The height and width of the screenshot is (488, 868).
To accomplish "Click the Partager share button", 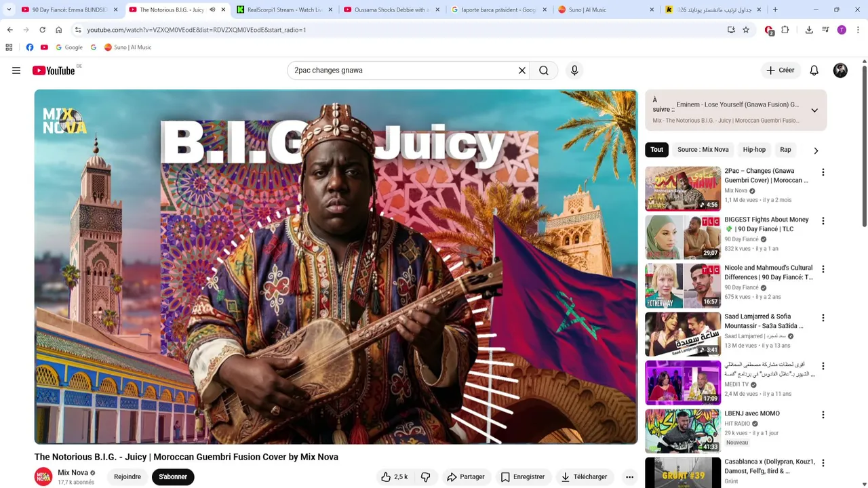I will (465, 477).
